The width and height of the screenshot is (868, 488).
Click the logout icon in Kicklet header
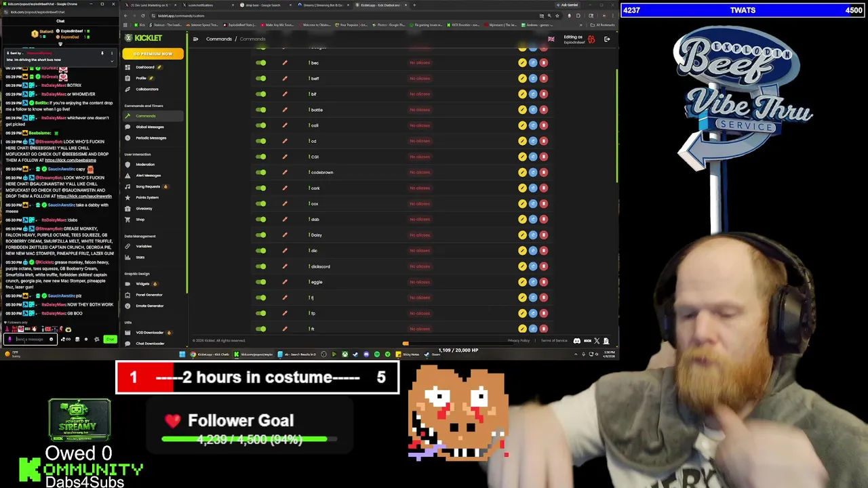607,39
